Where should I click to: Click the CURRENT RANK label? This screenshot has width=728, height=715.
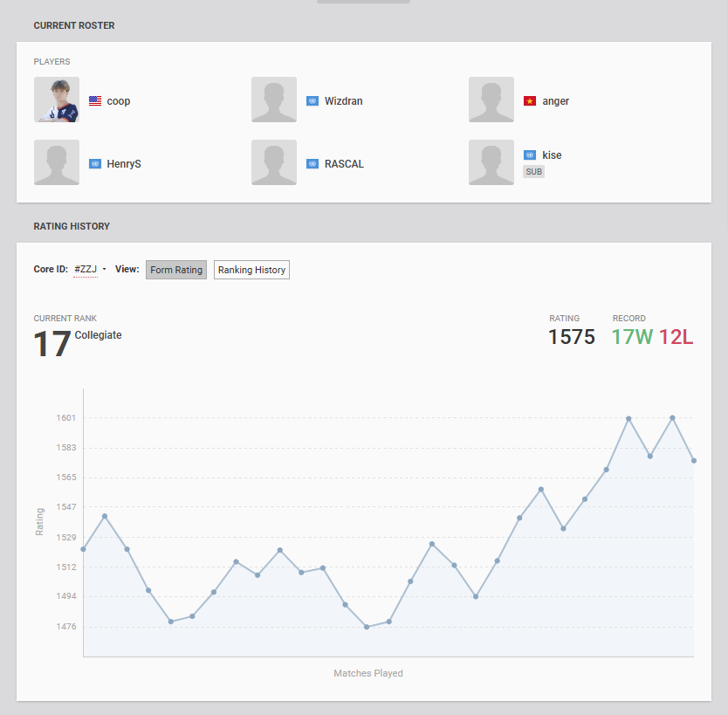[65, 319]
